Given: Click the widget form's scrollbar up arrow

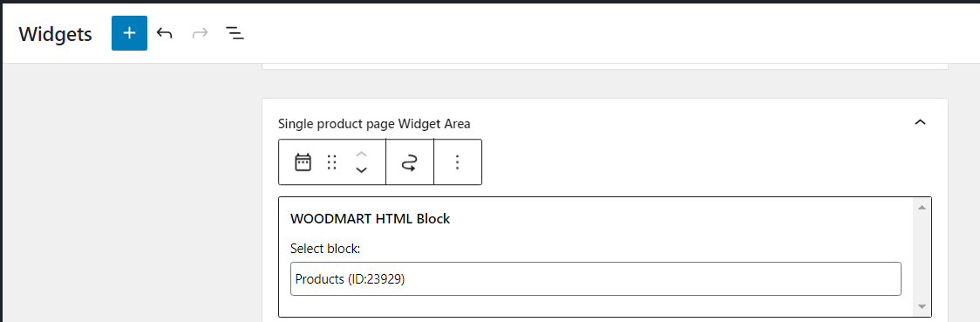Looking at the screenshot, I should (922, 207).
